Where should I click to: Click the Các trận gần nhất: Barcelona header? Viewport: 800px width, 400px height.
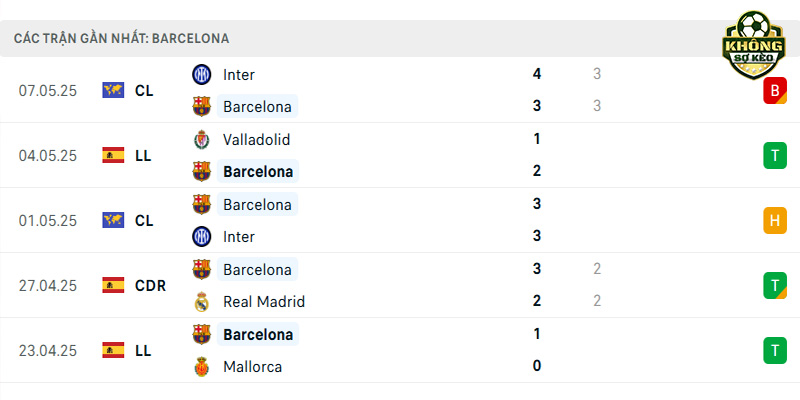pos(121,38)
